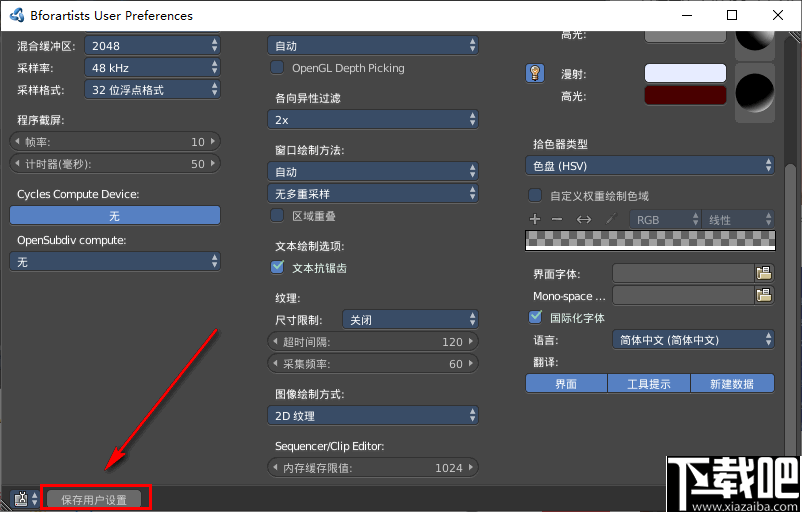This screenshot has height=512, width=802.
Task: Click the editor type icon at bottom left
Action: coord(21,499)
